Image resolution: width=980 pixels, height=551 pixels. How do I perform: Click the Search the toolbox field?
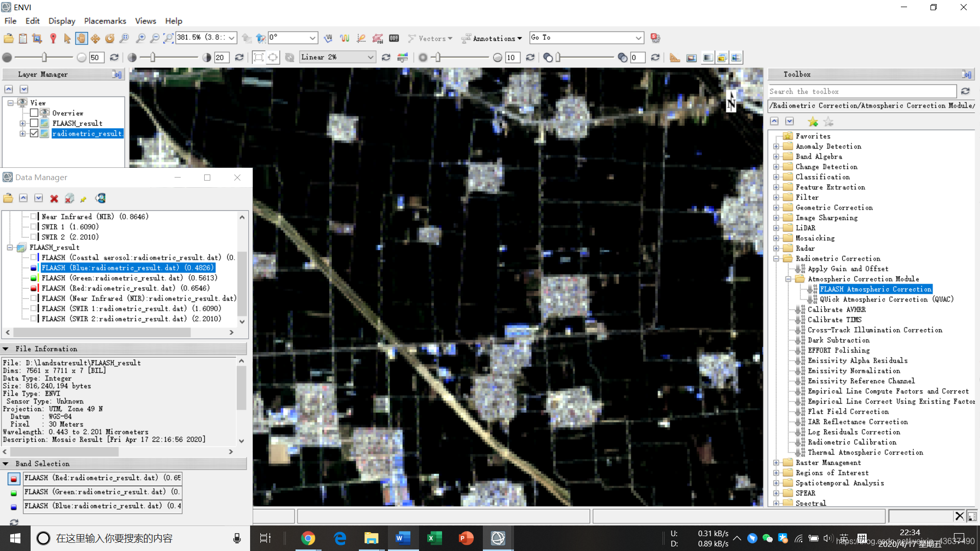(x=862, y=91)
